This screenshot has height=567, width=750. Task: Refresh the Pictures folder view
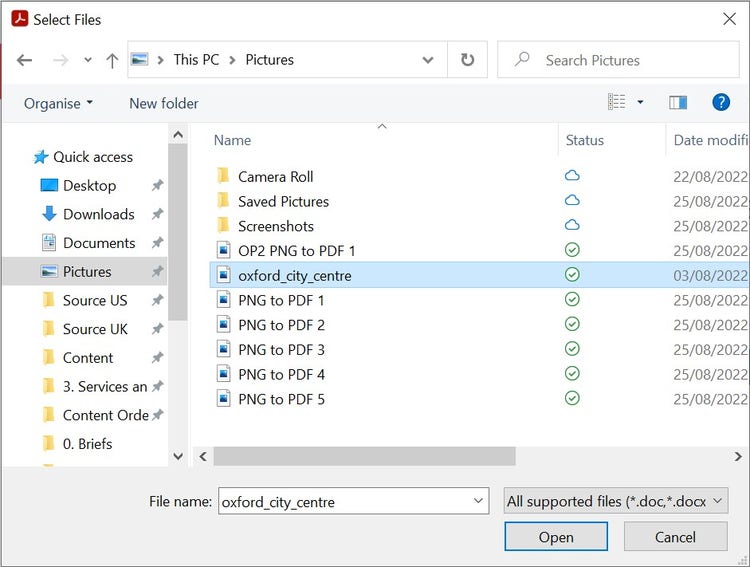coord(467,60)
